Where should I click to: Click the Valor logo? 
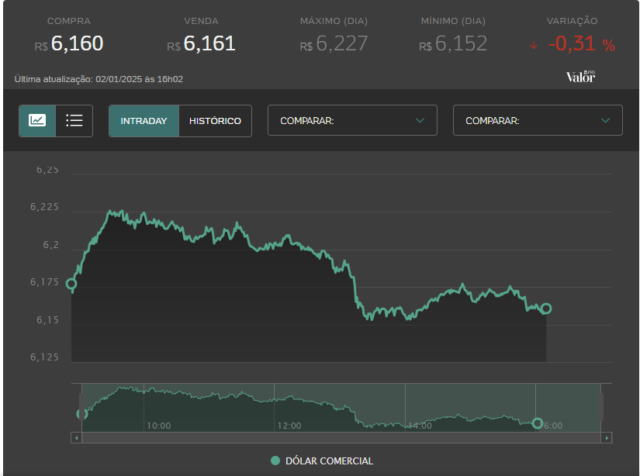[580, 76]
